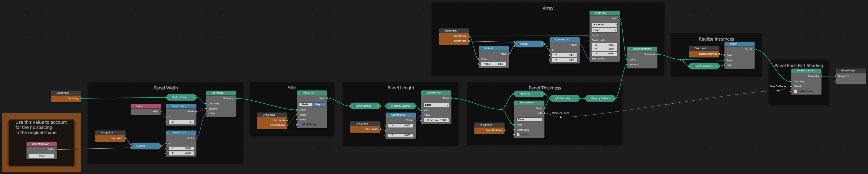Expand the collapsed Mesh to Curve node
Viewport: 868px width, 174px height.
coord(169,97)
